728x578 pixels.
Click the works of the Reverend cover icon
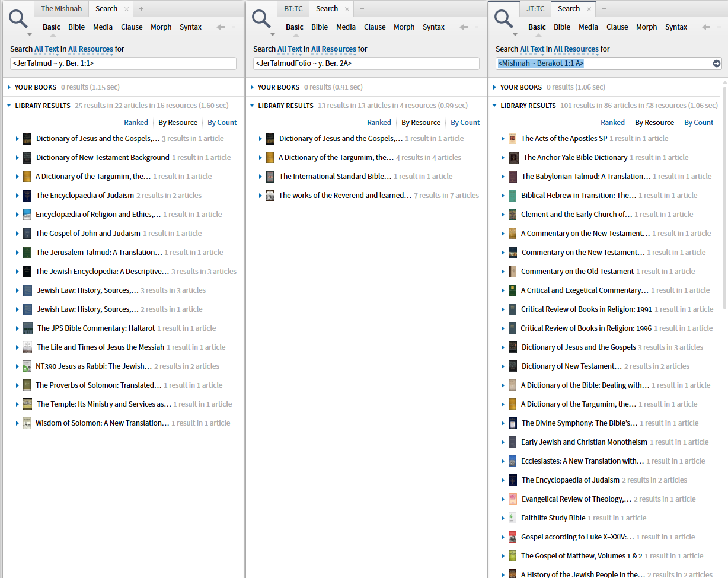coord(270,196)
